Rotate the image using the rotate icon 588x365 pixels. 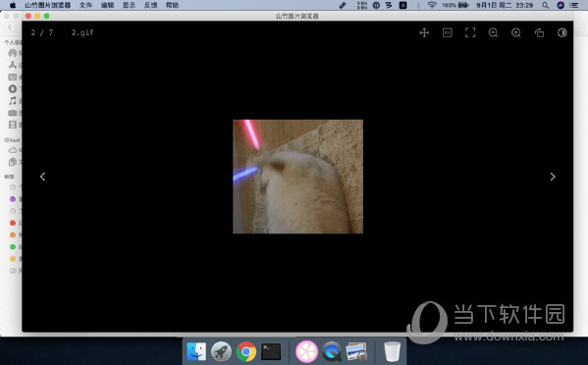pyautogui.click(x=539, y=32)
